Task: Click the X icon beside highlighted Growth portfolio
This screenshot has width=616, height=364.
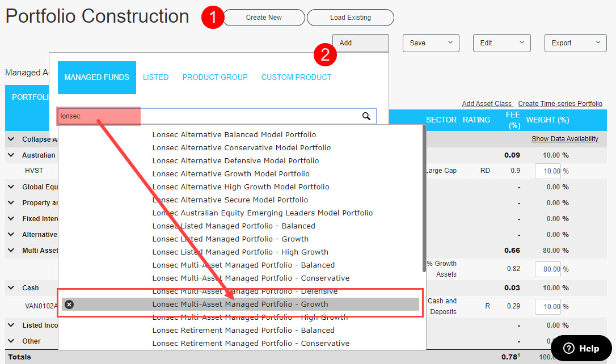Action: (69, 304)
